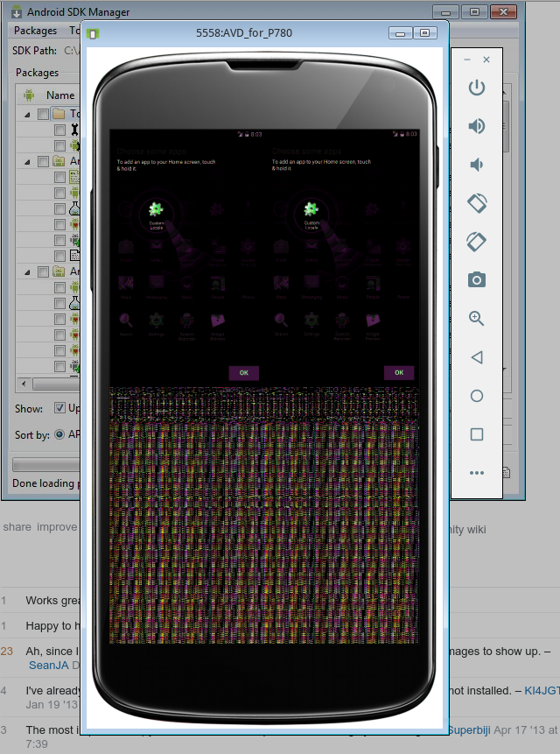Close the emulator side toolbar with the X
This screenshot has height=754, width=560.
tap(486, 60)
